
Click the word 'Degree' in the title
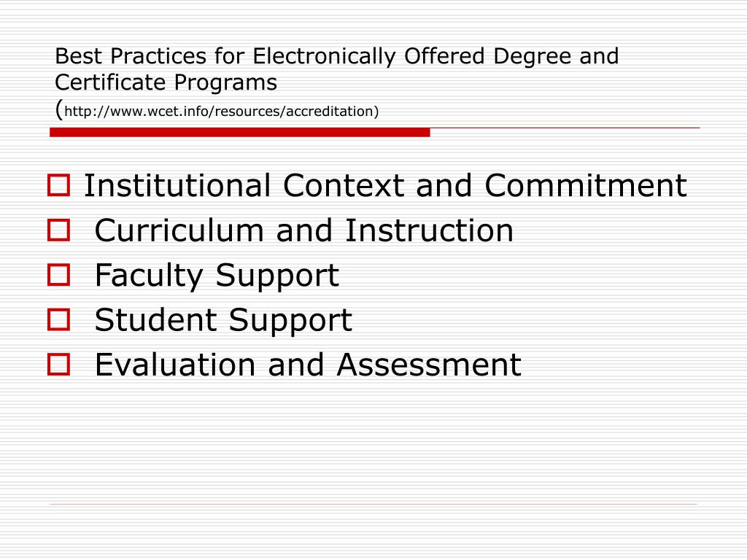pyautogui.click(x=532, y=57)
